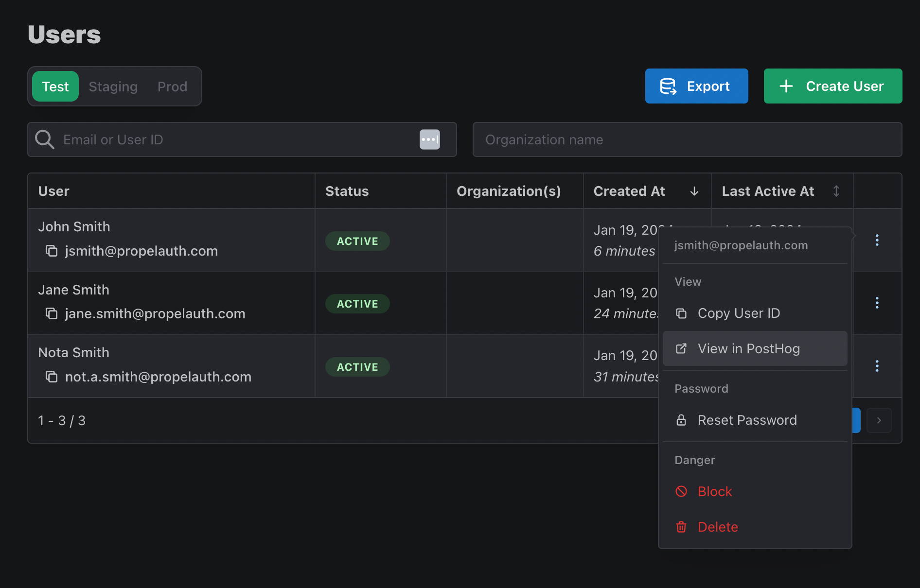Click the John Smith user name
Image resolution: width=920 pixels, height=588 pixels.
(74, 227)
